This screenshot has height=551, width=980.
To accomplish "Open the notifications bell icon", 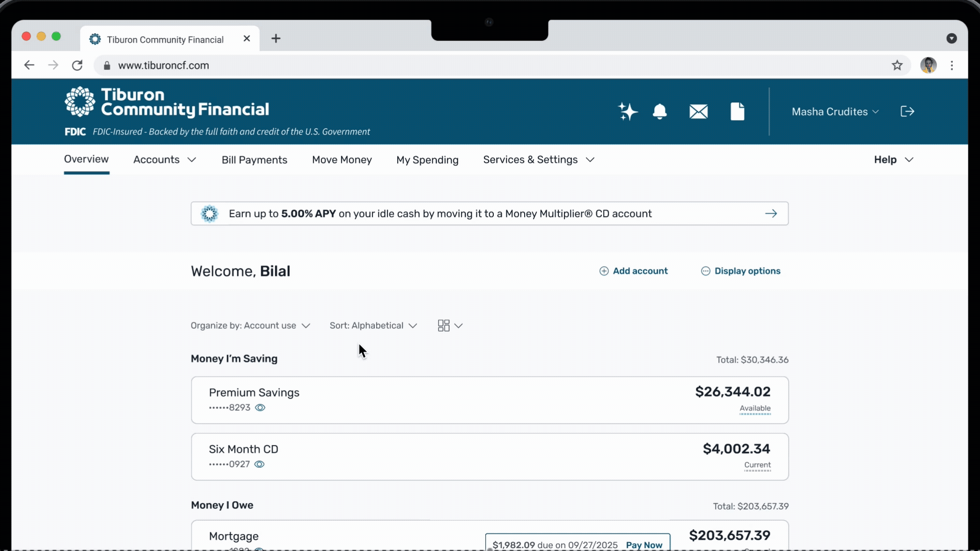I will (659, 112).
